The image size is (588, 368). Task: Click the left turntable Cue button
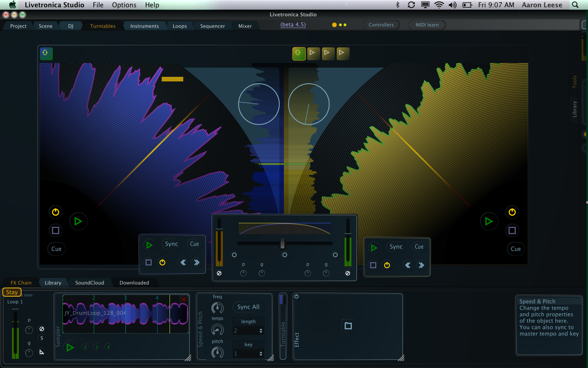pos(57,249)
